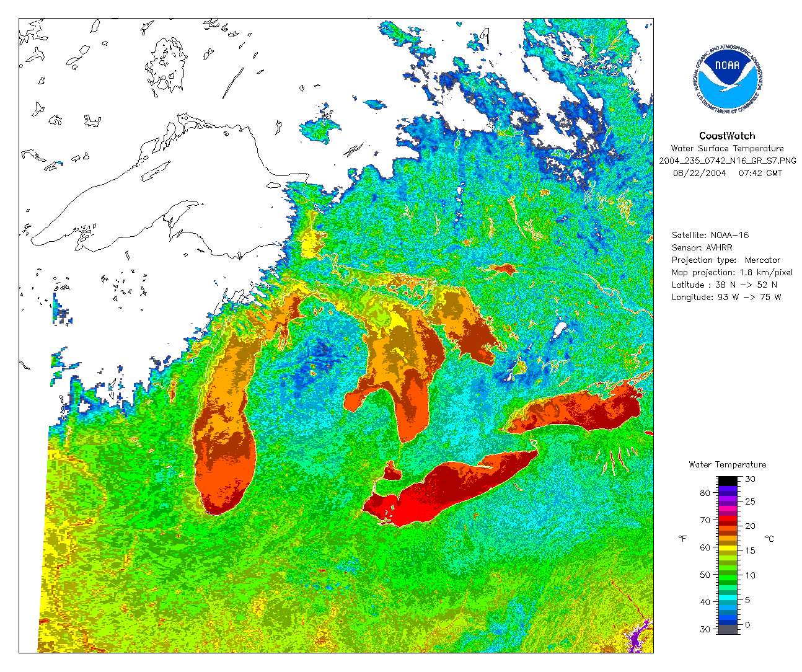Click the NOAA circular logo
Screen dimensions: 802x672
[x=727, y=79]
